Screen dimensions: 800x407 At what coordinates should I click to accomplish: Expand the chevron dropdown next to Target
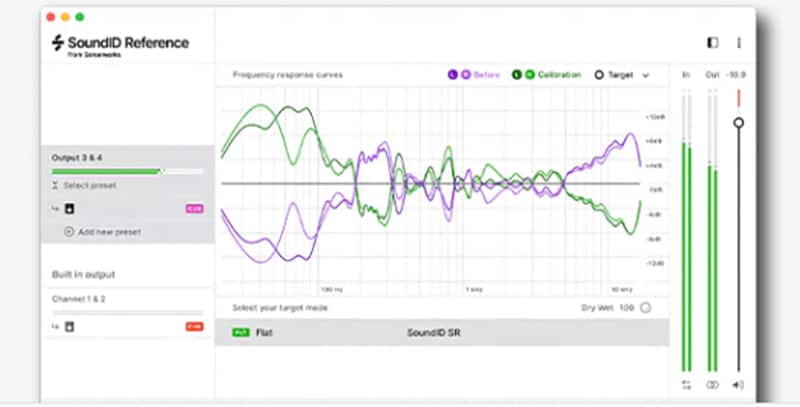click(x=645, y=75)
